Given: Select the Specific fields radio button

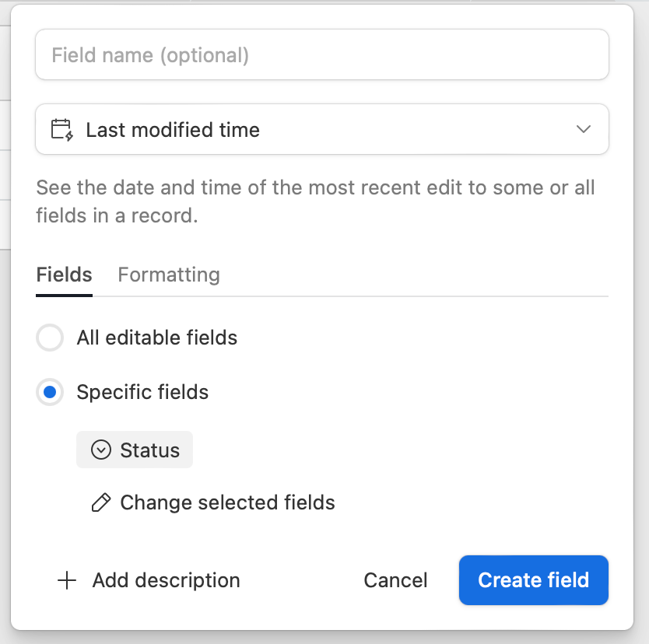Looking at the screenshot, I should pos(50,392).
